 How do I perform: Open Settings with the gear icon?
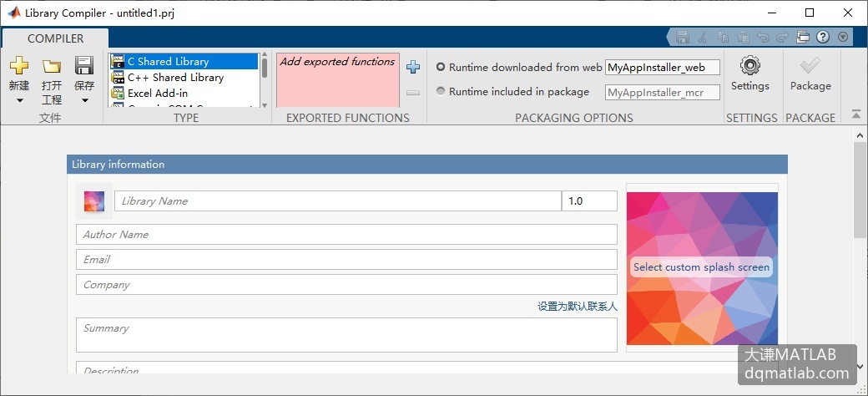click(x=750, y=66)
